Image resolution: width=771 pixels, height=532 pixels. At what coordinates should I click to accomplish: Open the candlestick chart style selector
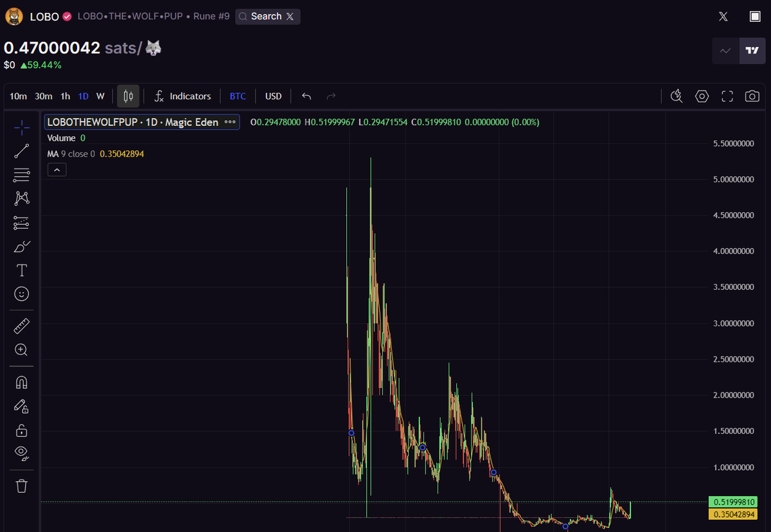coord(128,96)
